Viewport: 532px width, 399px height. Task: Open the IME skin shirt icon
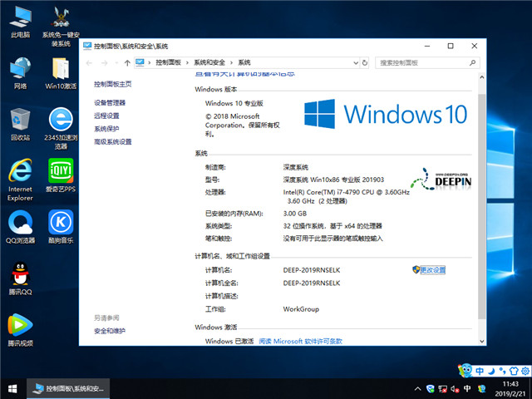point(514,371)
